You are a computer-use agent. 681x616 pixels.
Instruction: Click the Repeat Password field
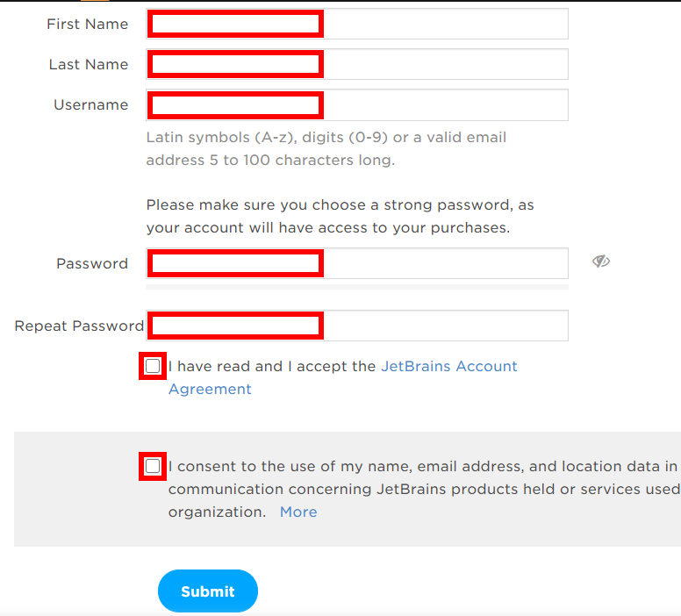357,326
